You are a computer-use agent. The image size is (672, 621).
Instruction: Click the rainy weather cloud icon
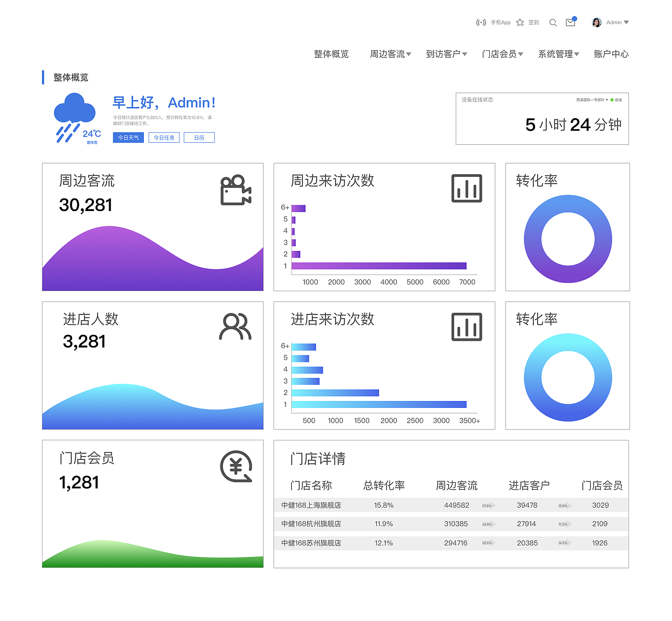tap(74, 110)
